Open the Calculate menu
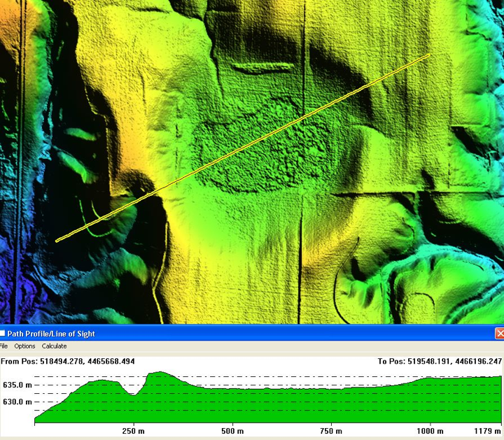504x440 pixels. 55,346
